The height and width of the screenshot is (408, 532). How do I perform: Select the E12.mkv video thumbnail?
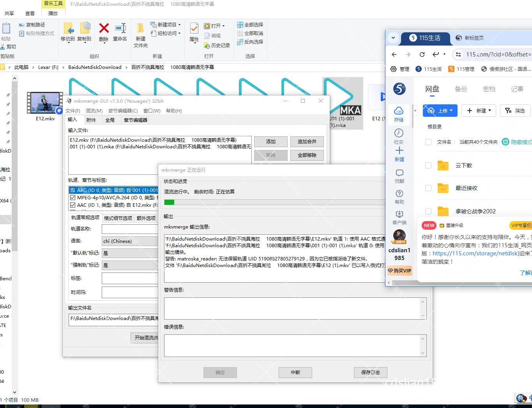(45, 103)
